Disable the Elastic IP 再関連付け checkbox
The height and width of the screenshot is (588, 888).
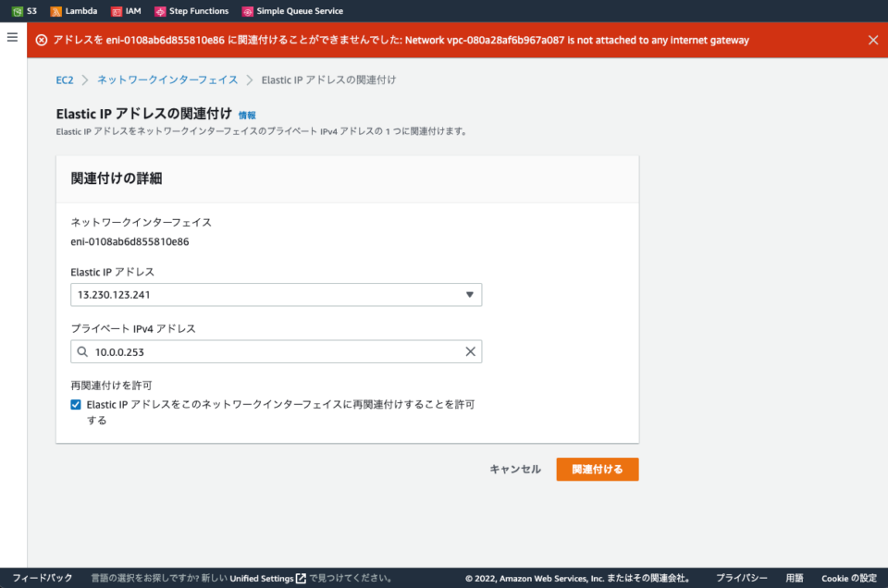pos(76,404)
